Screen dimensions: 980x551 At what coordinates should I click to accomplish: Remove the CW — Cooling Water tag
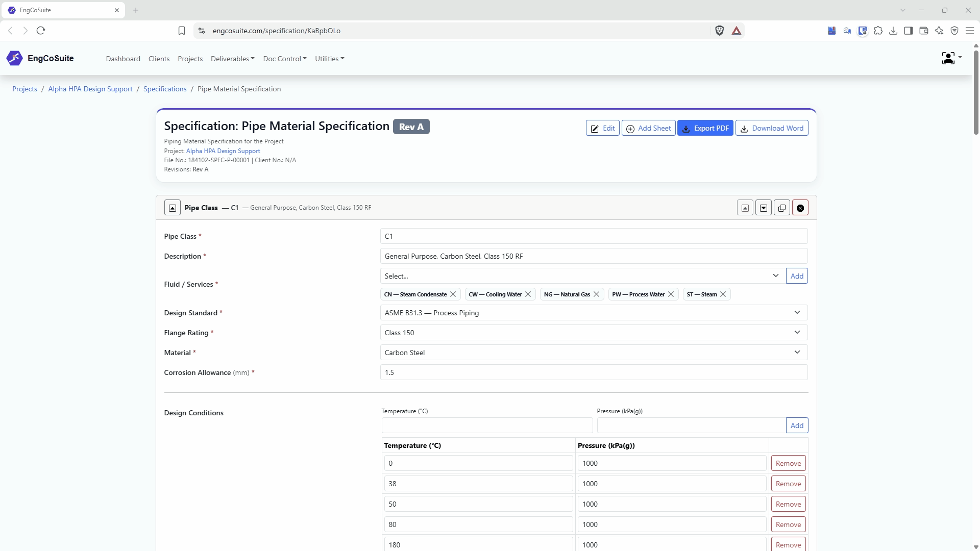[x=528, y=294]
